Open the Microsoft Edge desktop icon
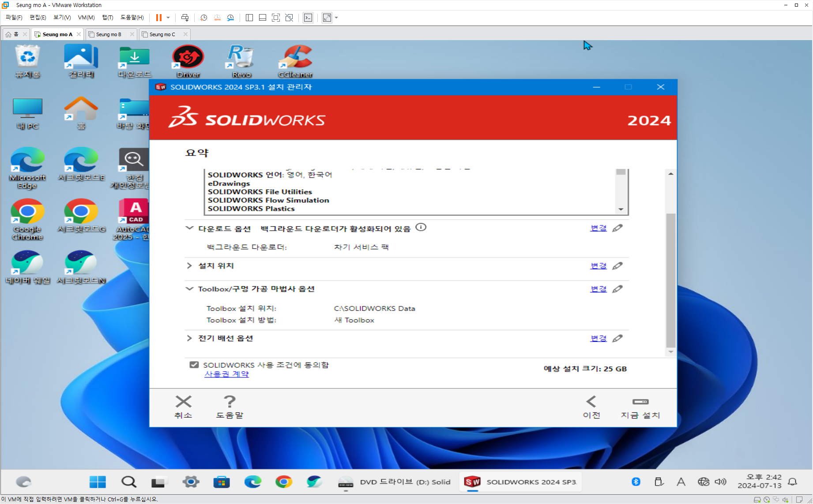 (27, 168)
